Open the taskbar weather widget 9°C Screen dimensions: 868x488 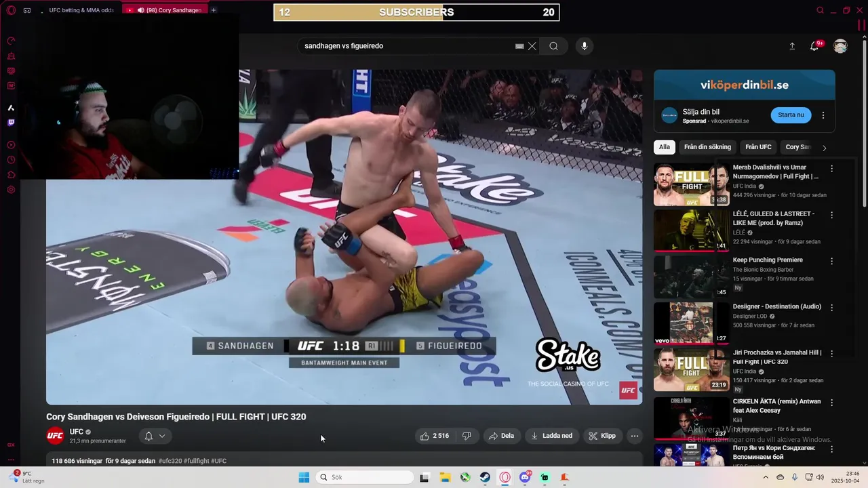coord(27,477)
